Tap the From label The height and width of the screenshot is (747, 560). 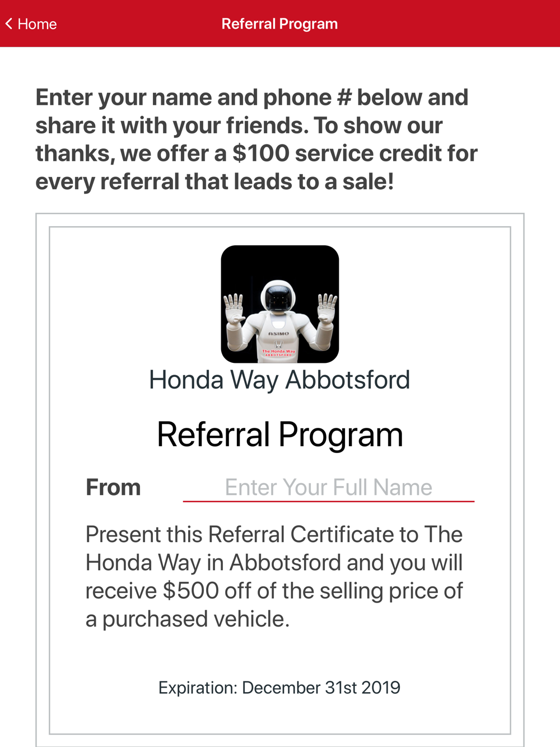click(113, 487)
